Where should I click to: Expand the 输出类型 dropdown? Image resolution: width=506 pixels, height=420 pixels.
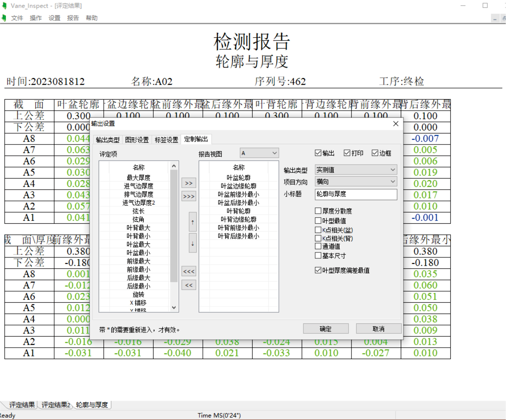pos(356,170)
